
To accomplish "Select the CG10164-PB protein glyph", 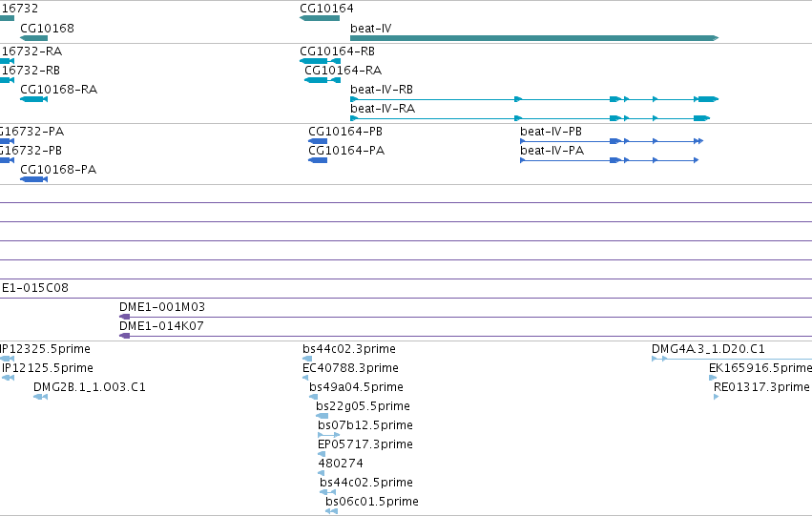I will (318, 141).
